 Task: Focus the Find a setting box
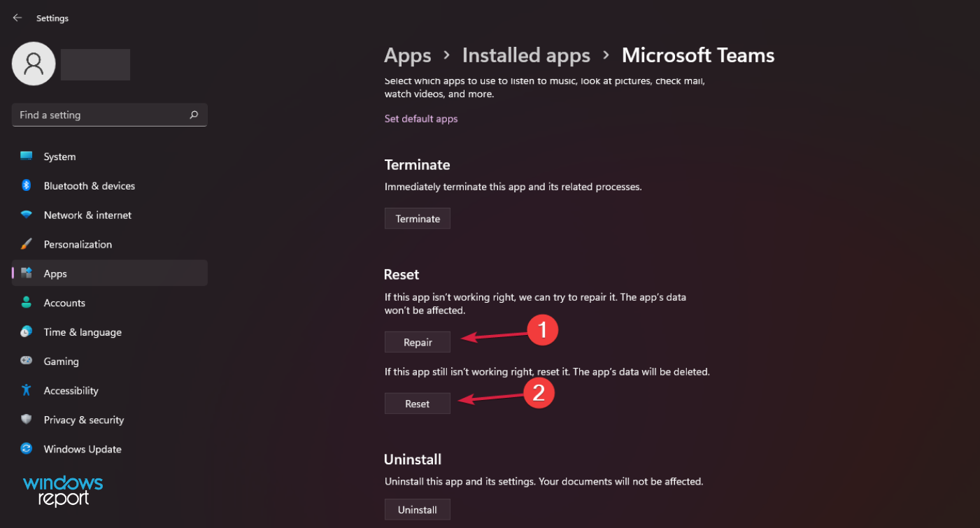110,115
